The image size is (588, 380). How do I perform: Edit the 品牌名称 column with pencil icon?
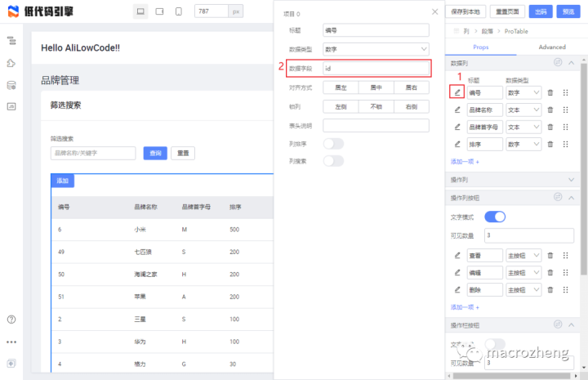click(457, 110)
